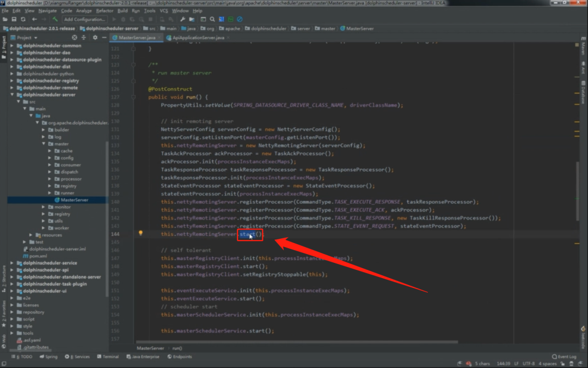Open the Spring tool window
The width and height of the screenshot is (588, 368).
click(x=48, y=357)
